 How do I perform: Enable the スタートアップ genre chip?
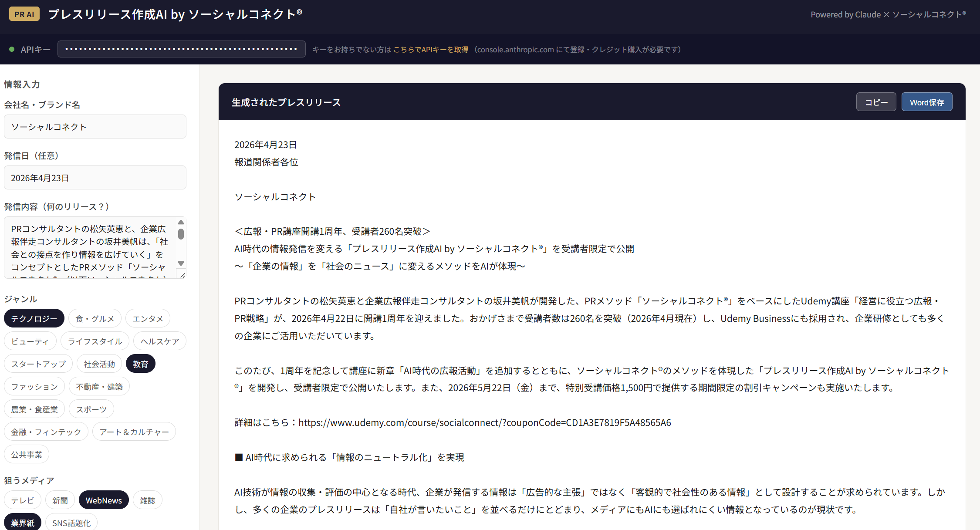38,364
